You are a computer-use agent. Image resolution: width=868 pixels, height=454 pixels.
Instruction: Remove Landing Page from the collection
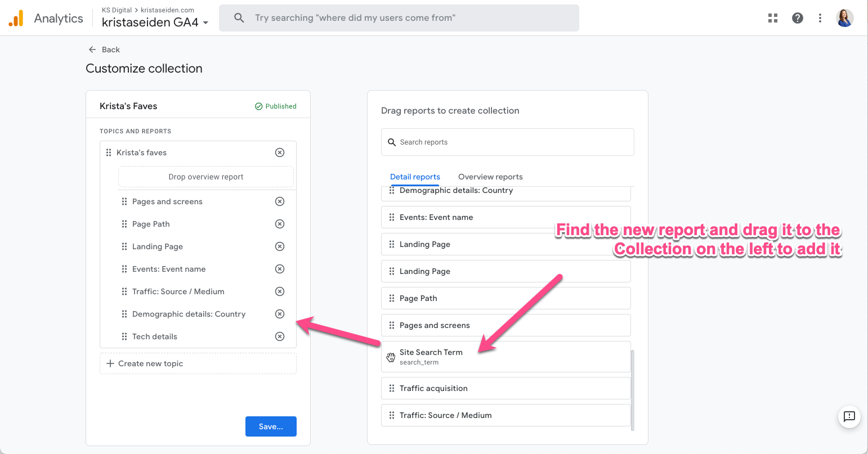[x=280, y=246]
